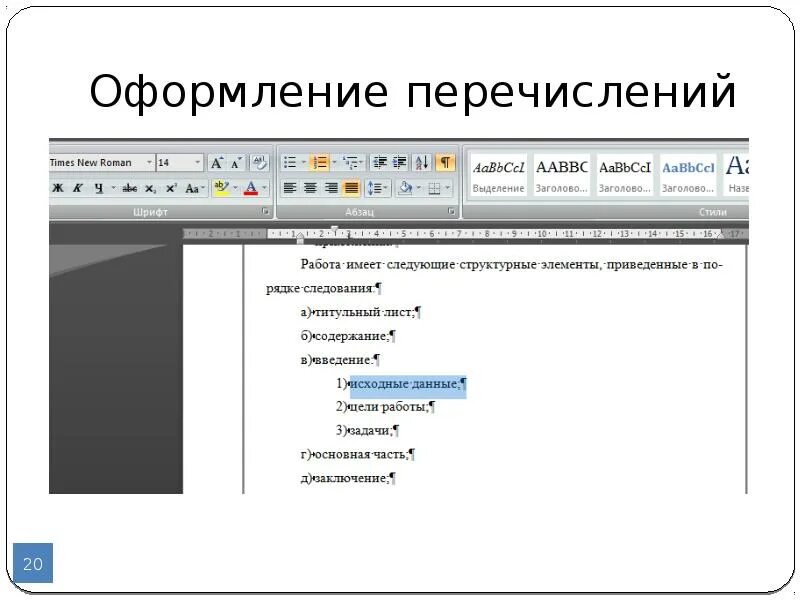Click the list item 'задачи;'
The image size is (800, 600).
pyautogui.click(x=370, y=431)
